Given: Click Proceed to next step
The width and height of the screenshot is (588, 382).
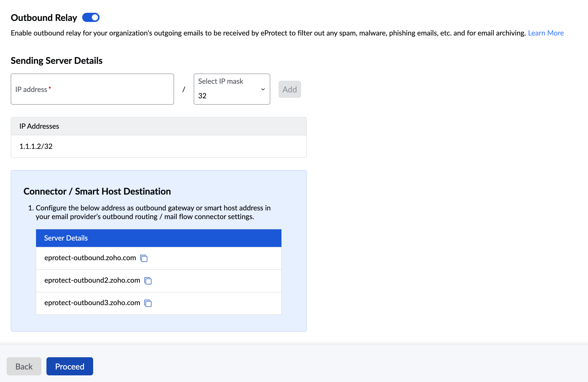Looking at the screenshot, I should coord(69,366).
